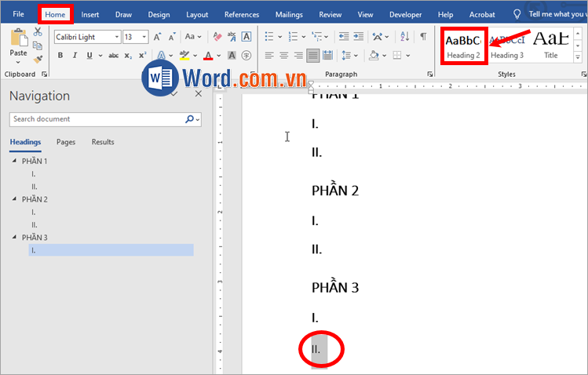Click the Format Painter brush icon
The width and height of the screenshot is (588, 375).
(38, 59)
